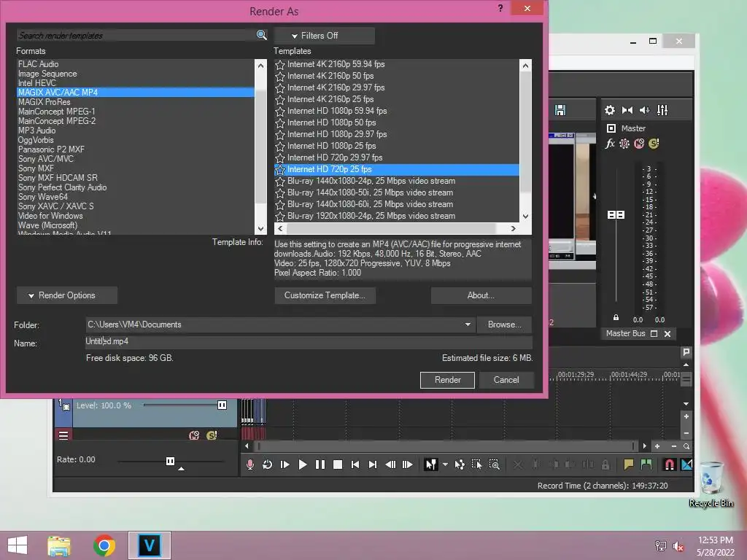Toggle loop playback in the transport bar
The image size is (747, 560).
pyautogui.click(x=267, y=464)
